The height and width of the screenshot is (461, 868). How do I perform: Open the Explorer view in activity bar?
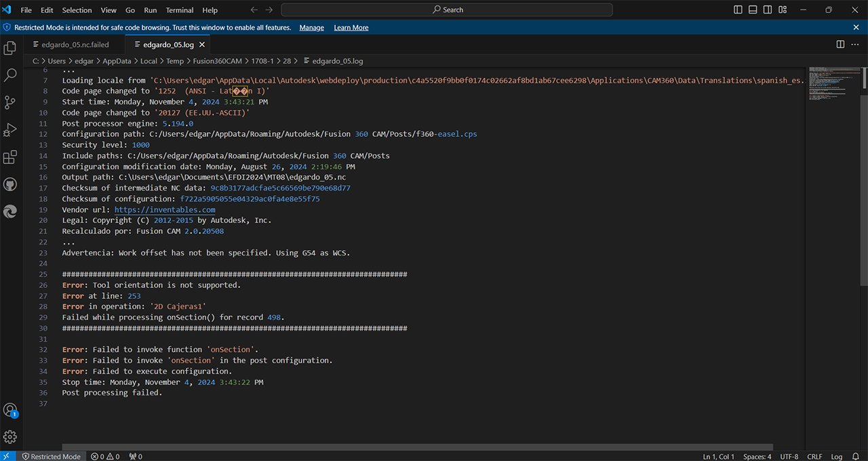(10, 48)
